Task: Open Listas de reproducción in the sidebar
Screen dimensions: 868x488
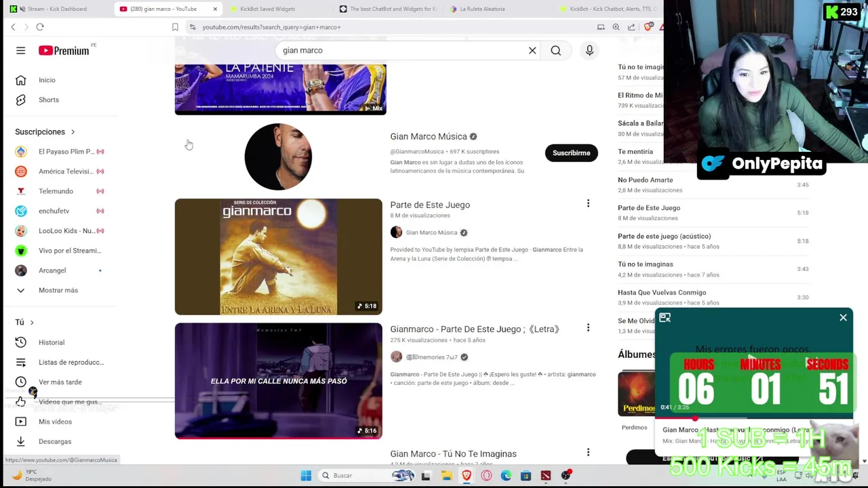Action: pyautogui.click(x=71, y=362)
